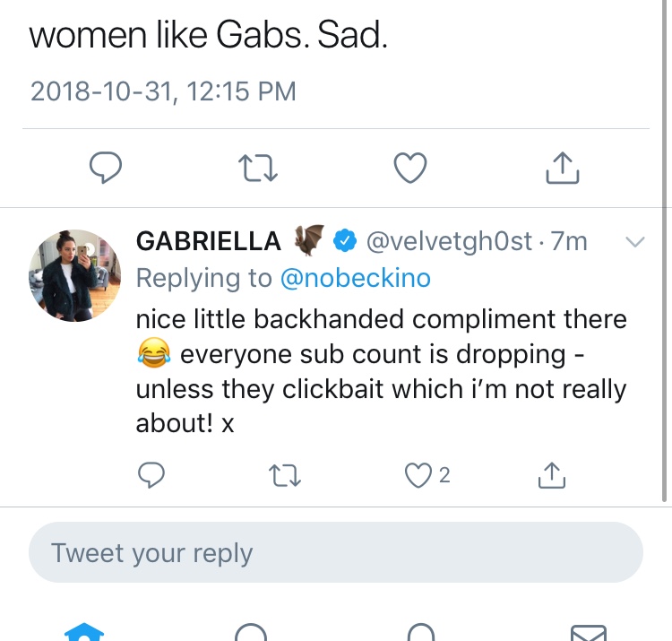Image resolution: width=672 pixels, height=641 pixels.
Task: Like the main tweet with the heart
Action: [410, 167]
